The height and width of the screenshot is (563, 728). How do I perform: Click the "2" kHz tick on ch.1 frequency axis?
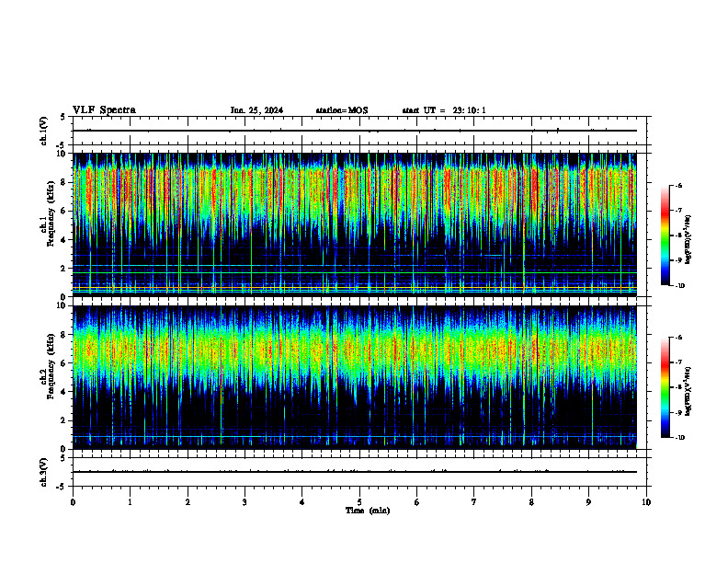[x=64, y=269]
